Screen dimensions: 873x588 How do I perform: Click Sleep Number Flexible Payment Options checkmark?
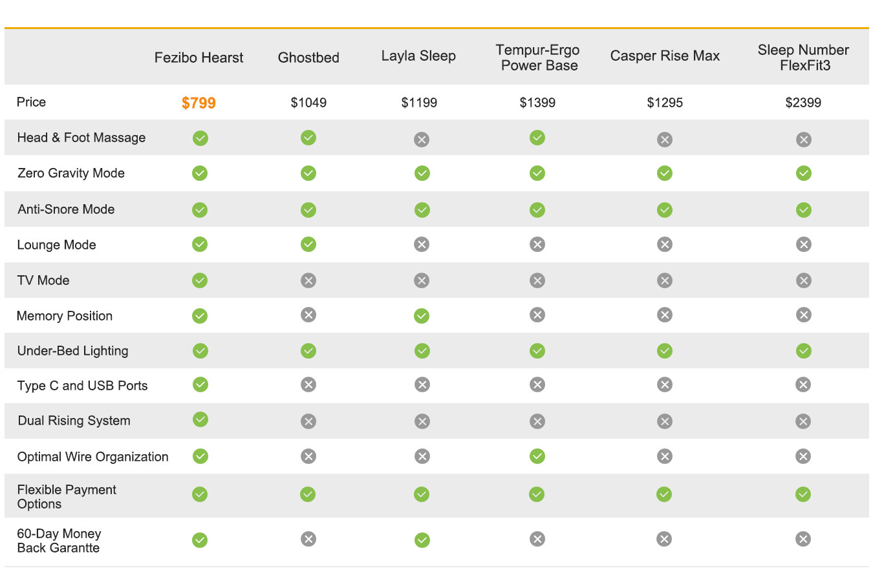[x=803, y=494]
